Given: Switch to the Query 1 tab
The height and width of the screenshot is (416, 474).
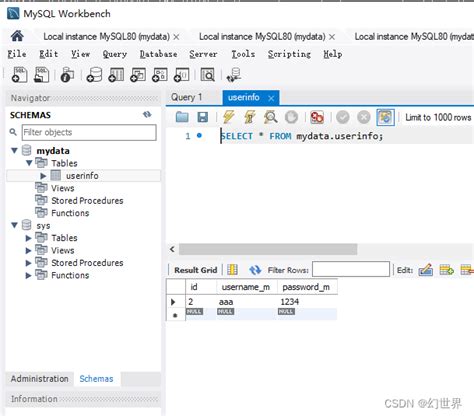Looking at the screenshot, I should point(187,97).
